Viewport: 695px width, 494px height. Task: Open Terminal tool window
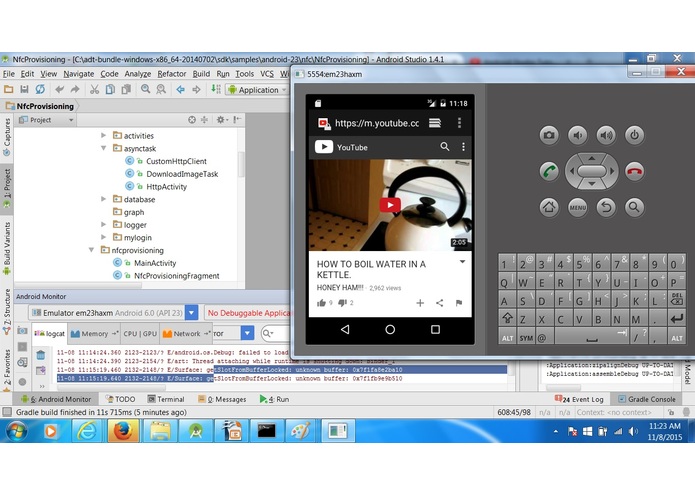click(166, 399)
